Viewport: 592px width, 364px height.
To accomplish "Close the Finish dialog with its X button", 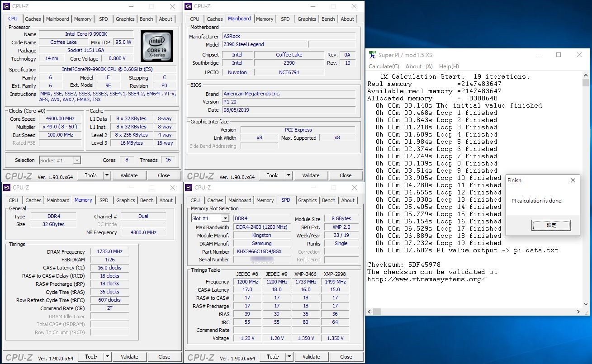I will click(573, 180).
